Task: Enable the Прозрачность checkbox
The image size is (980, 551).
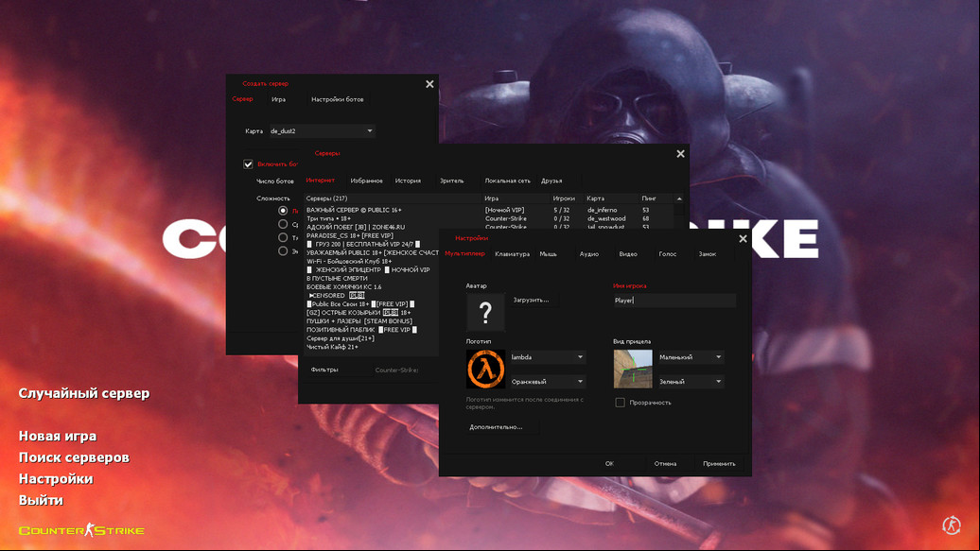Action: click(x=620, y=403)
